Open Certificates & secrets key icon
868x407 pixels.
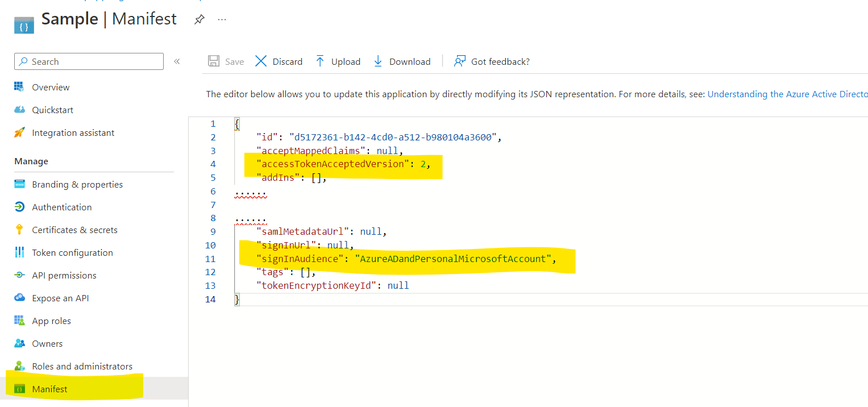point(20,229)
